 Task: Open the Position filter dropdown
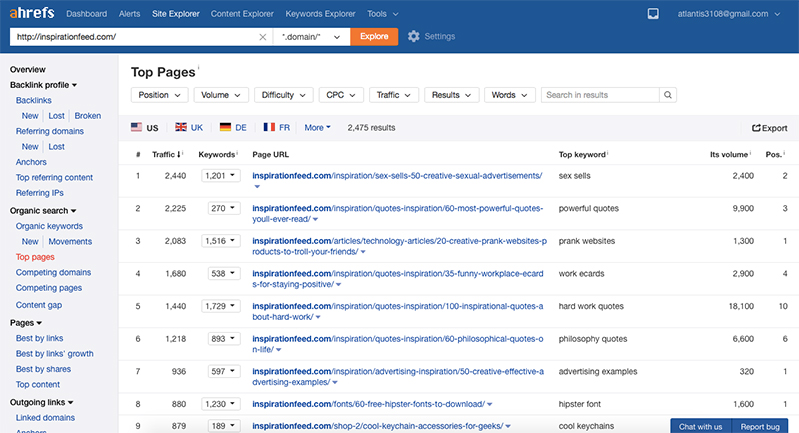tap(159, 95)
